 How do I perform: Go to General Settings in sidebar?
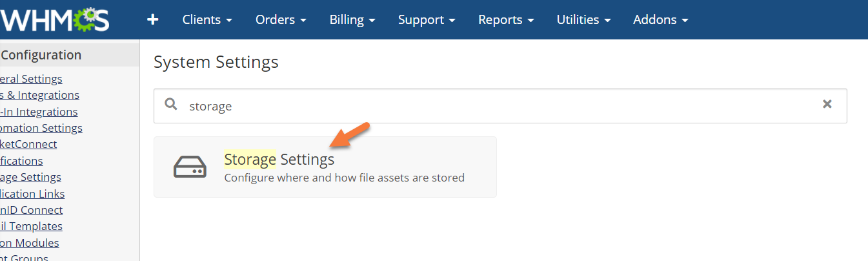[x=31, y=79]
